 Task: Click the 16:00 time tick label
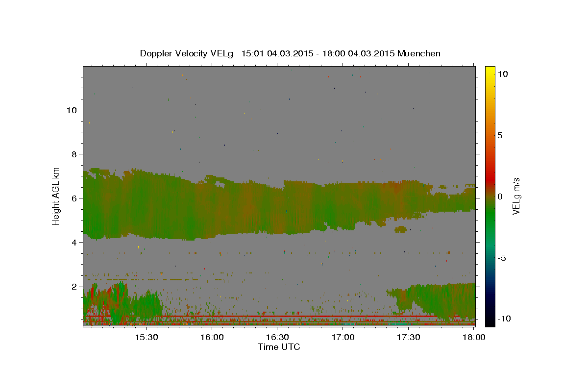[212, 338]
